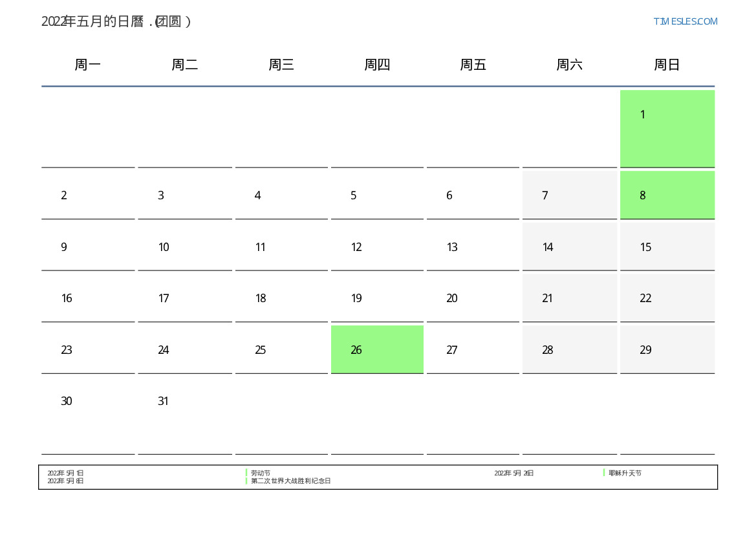Select the green May 8 cell

pyautogui.click(x=667, y=195)
